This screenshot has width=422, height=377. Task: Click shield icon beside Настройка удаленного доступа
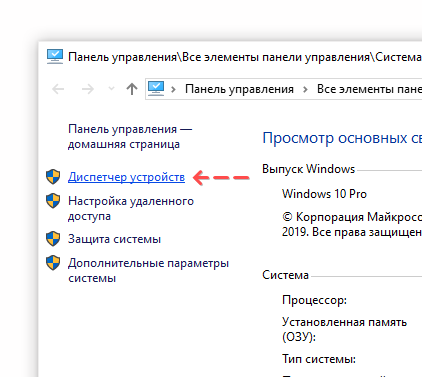(x=53, y=201)
